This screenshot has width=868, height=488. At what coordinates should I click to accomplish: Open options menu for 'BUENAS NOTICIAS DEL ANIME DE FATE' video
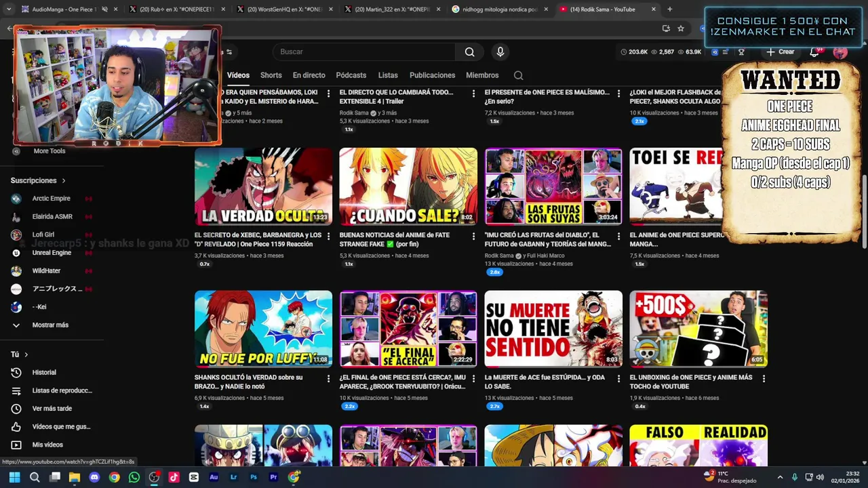[x=473, y=237]
